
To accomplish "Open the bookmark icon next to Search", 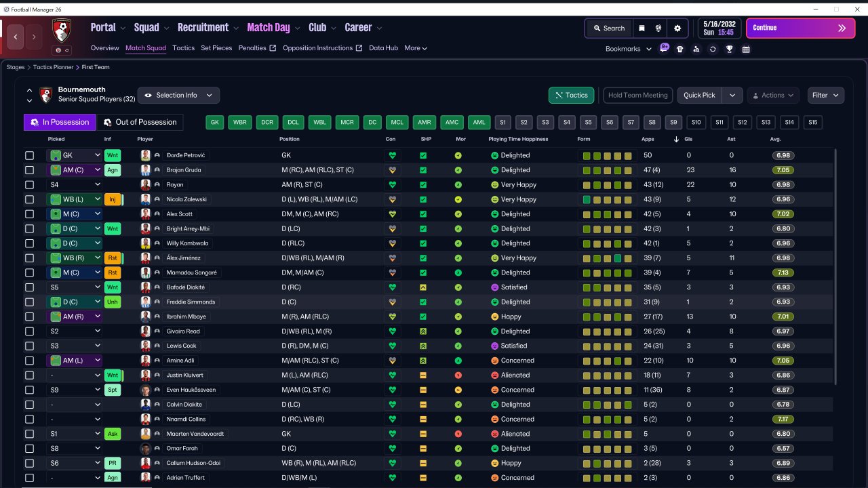I will 642,28.
